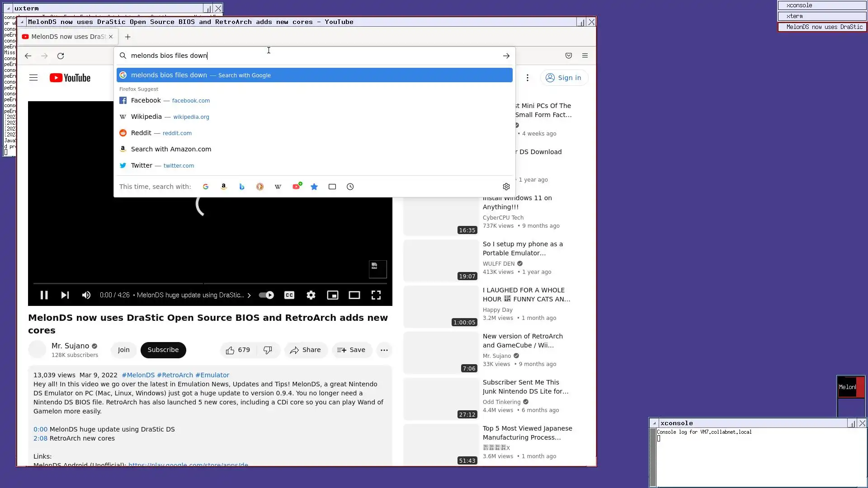Screen dimensions: 868x488
Task: Toggle the autoplay switch
Action: [x=266, y=295]
